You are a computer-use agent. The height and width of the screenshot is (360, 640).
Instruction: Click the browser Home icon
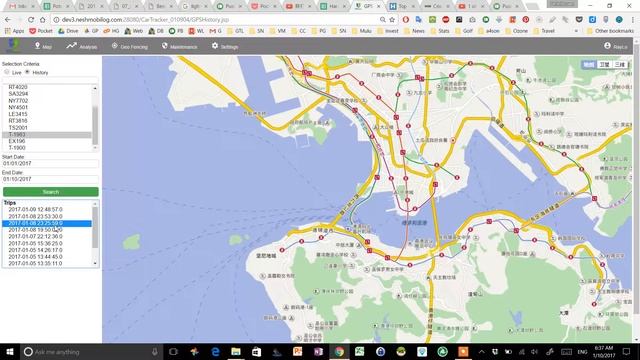(x=42, y=20)
